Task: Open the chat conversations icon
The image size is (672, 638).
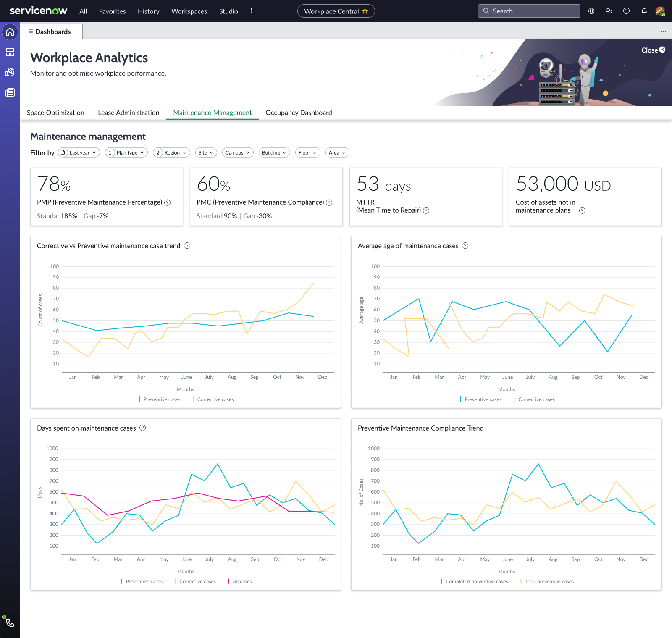Action: coord(609,11)
